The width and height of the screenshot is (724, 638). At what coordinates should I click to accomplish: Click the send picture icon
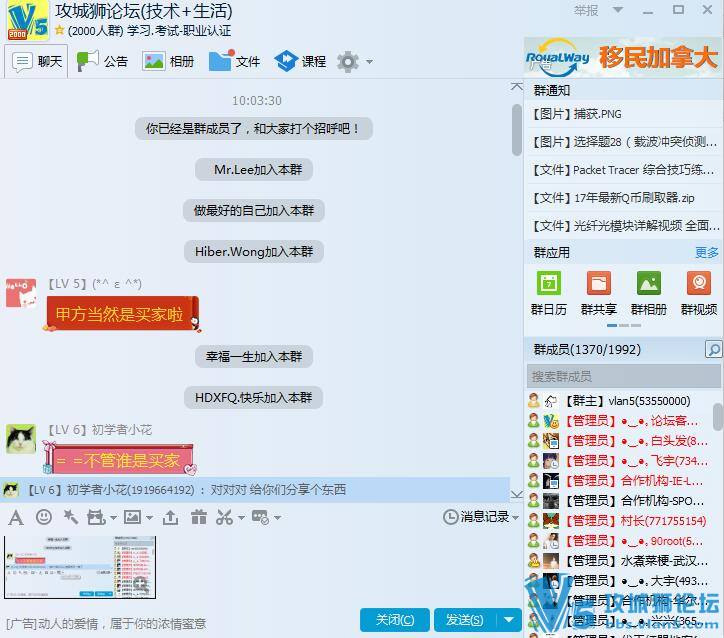pyautogui.click(x=133, y=517)
